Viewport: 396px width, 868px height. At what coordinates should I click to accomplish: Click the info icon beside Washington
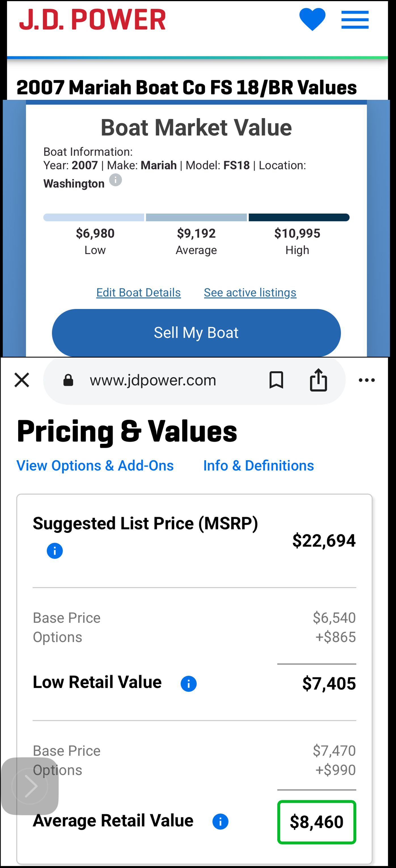(115, 180)
